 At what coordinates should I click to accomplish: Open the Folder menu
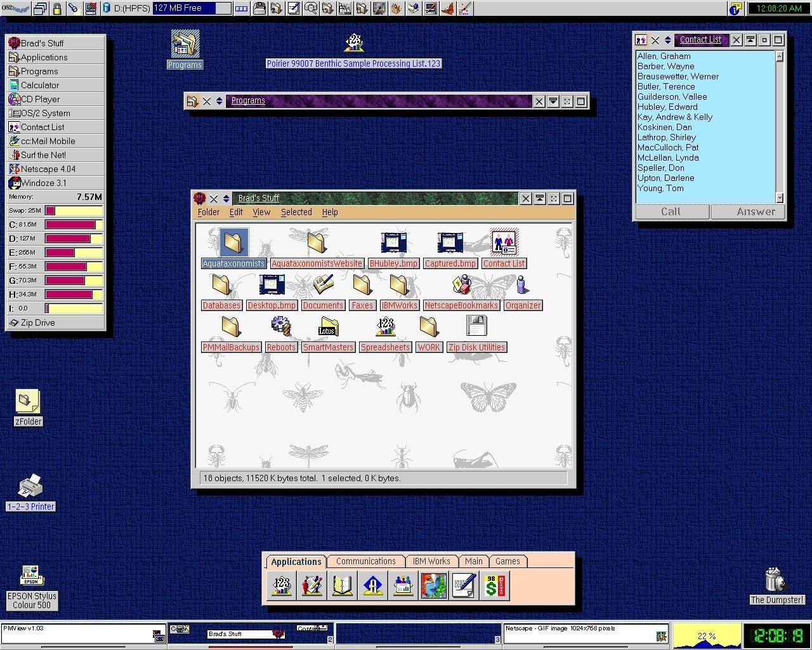[x=209, y=212]
